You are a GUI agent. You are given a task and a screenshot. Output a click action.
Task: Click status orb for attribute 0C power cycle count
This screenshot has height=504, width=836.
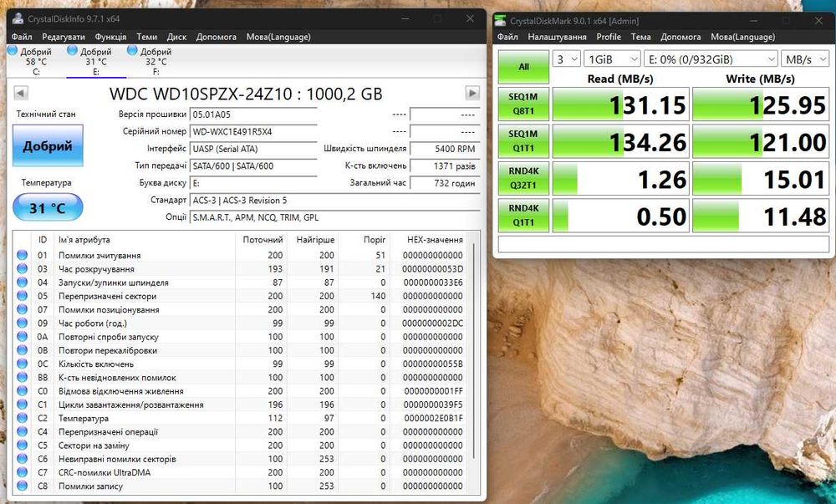pyautogui.click(x=22, y=364)
